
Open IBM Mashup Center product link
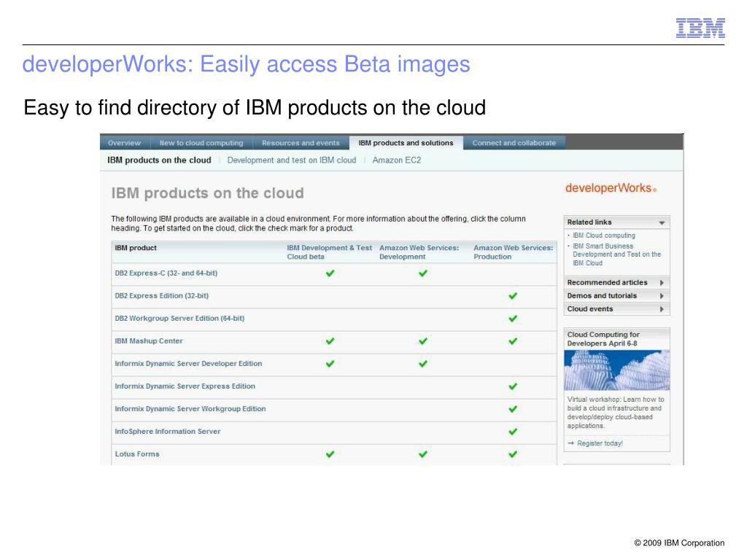tap(149, 341)
